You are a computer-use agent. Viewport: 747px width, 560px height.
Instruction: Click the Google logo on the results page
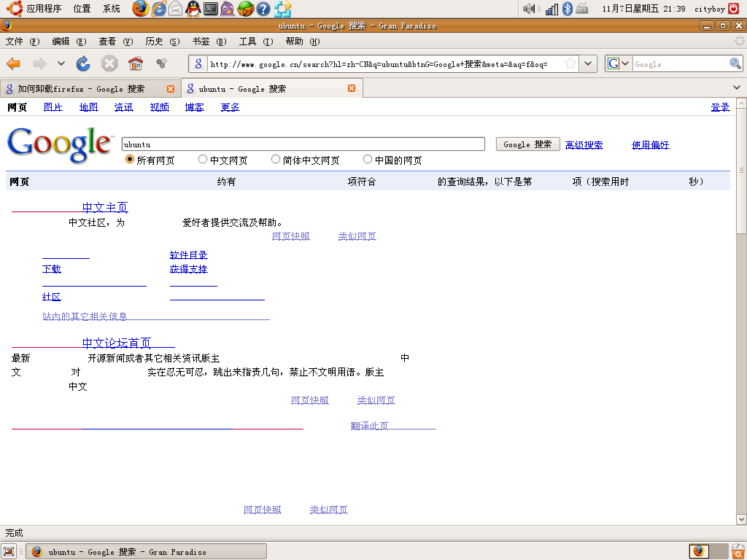click(61, 144)
